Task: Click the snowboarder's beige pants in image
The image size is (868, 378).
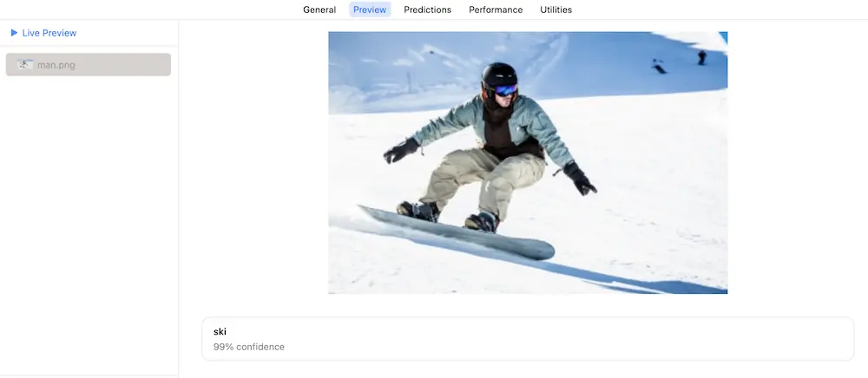Action: [x=482, y=179]
